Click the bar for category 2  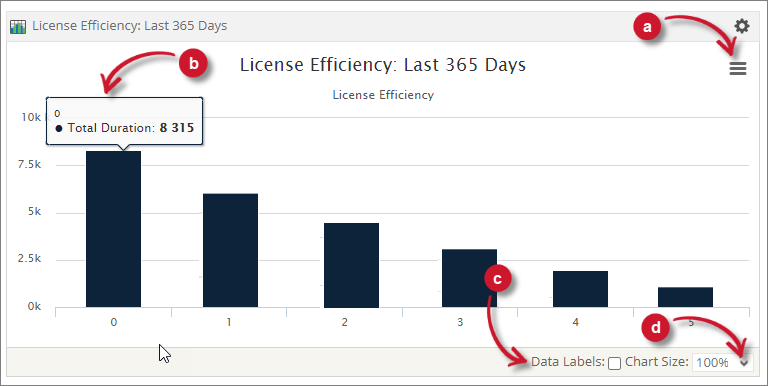tap(351, 265)
